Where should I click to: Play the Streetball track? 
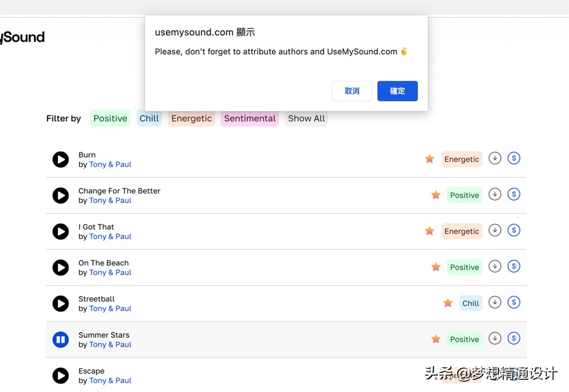click(x=61, y=304)
